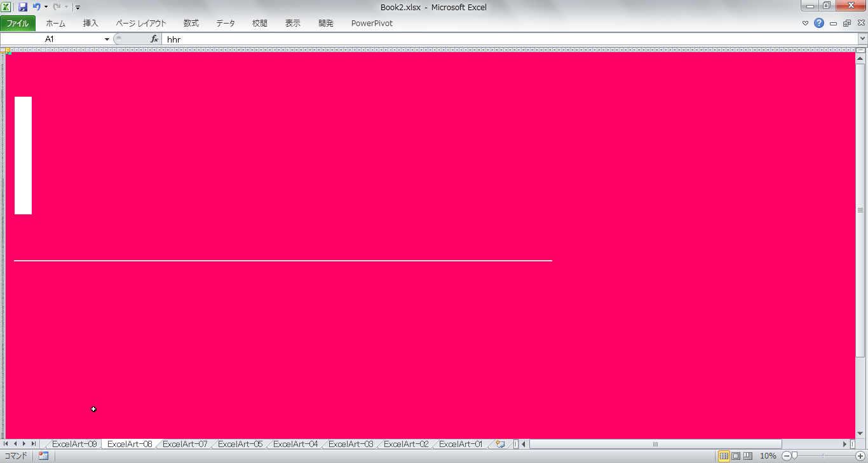Open the ExcelArt-05 sheet tab
The height and width of the screenshot is (463, 868).
(240, 444)
